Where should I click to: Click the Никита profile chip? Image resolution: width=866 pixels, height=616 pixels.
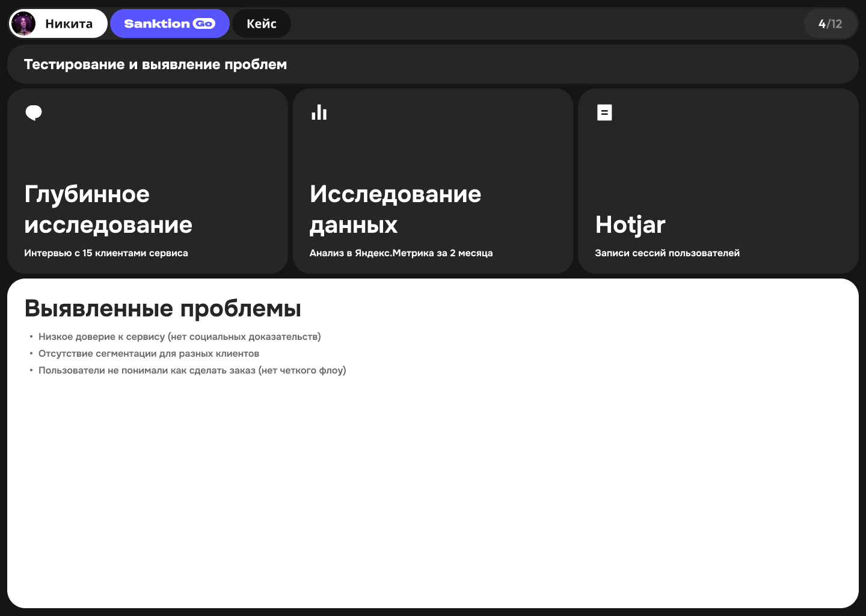[57, 23]
